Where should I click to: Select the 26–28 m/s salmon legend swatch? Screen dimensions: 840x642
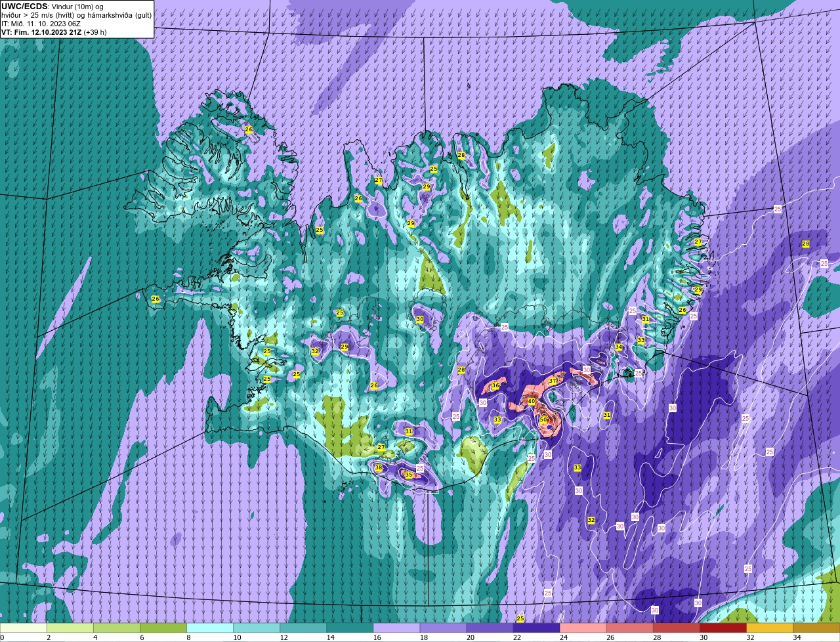[x=629, y=628]
